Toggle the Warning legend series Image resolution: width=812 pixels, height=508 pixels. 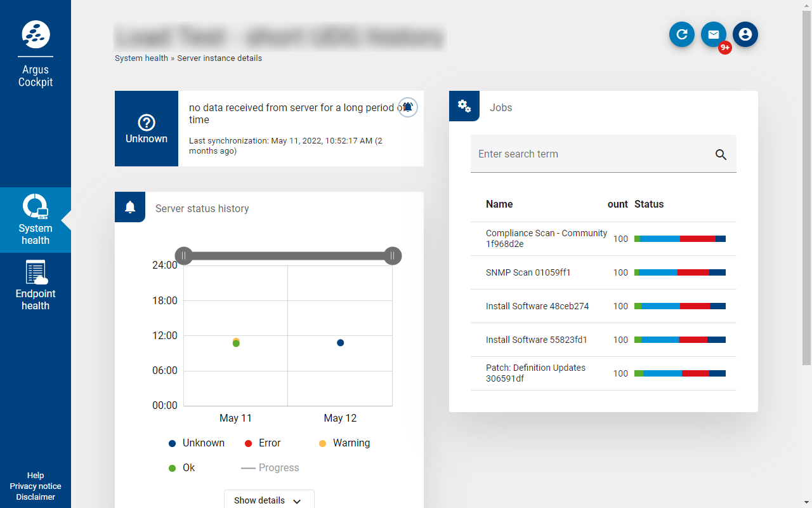(344, 443)
